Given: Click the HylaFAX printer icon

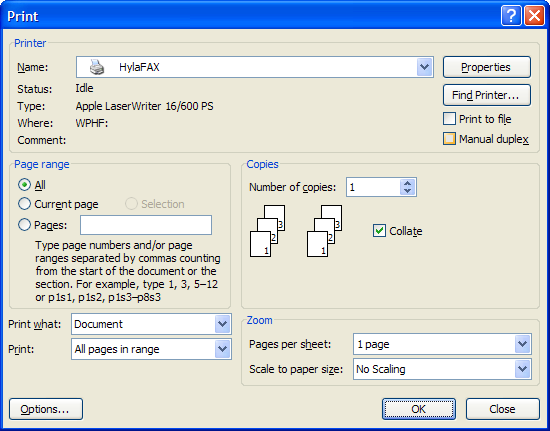Looking at the screenshot, I should tap(97, 67).
